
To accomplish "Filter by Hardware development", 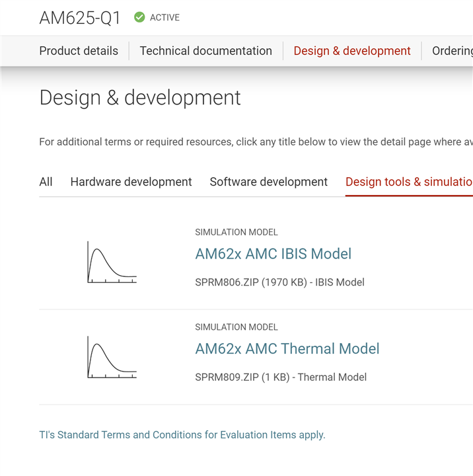I will click(x=131, y=182).
